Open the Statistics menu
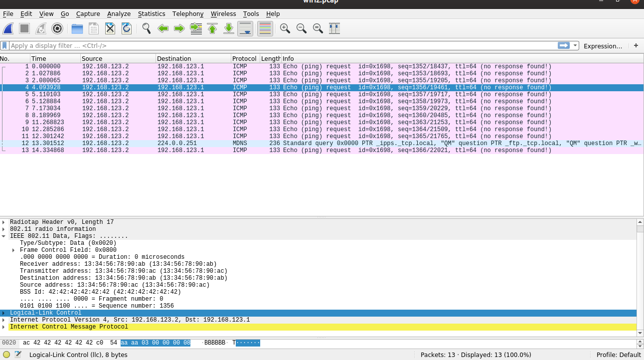This screenshot has height=360, width=644. point(152,13)
